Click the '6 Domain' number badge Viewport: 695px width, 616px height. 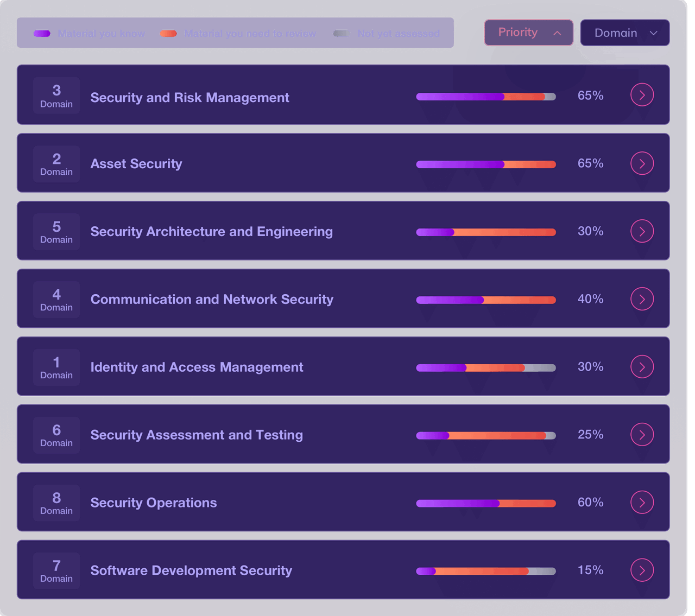click(56, 435)
